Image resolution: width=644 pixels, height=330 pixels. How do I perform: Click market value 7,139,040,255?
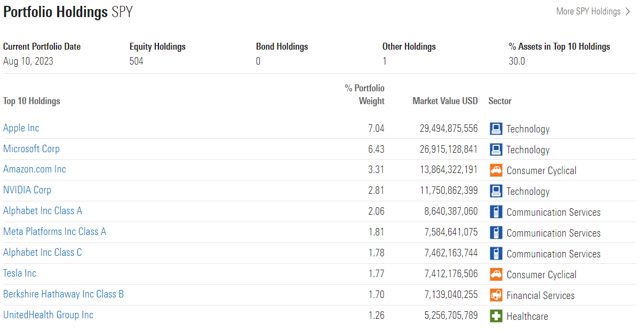[x=451, y=294]
